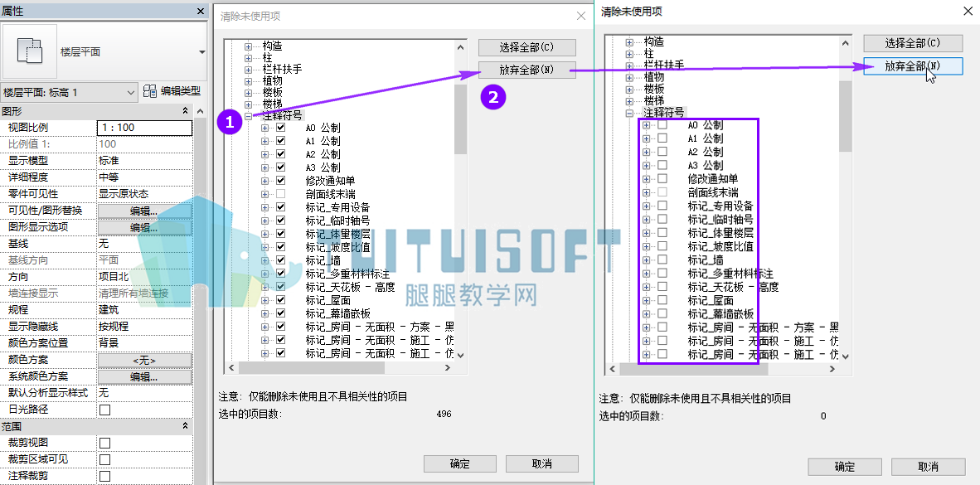Click 系统颜色方案 编辑 button

pyautogui.click(x=144, y=377)
